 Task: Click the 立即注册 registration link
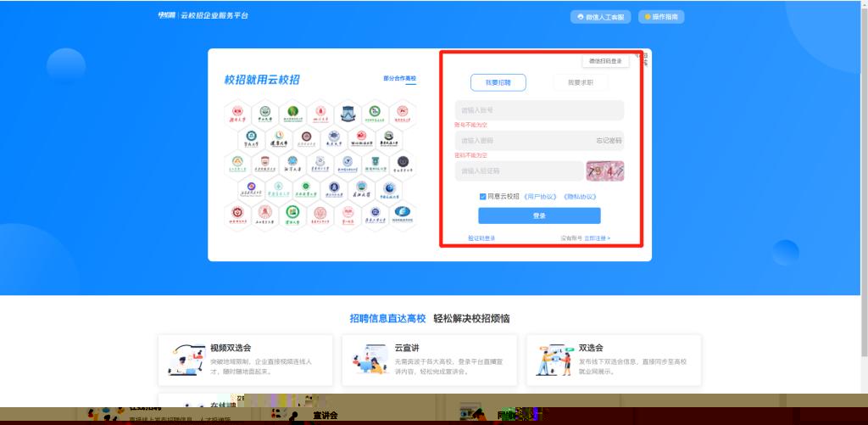(x=597, y=238)
